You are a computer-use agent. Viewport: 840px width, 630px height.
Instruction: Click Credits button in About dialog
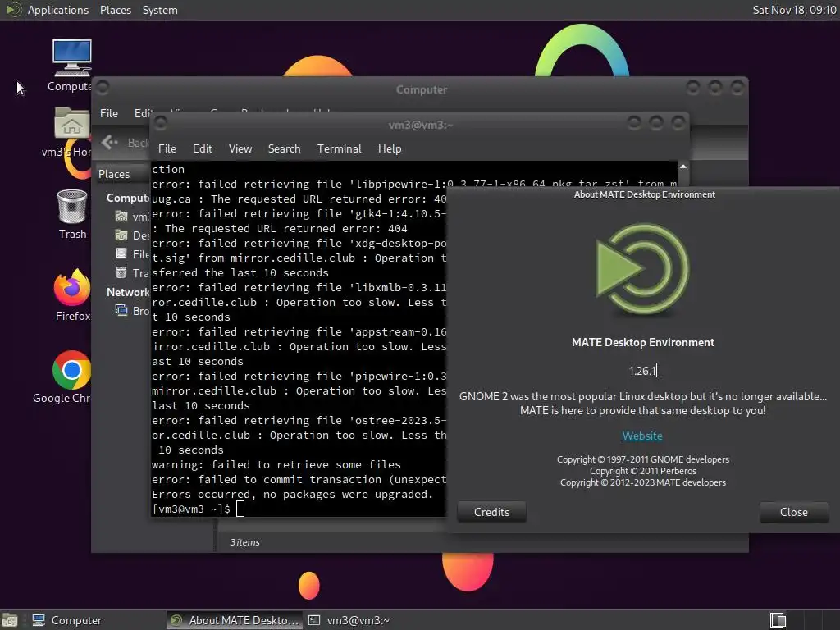pyautogui.click(x=491, y=512)
